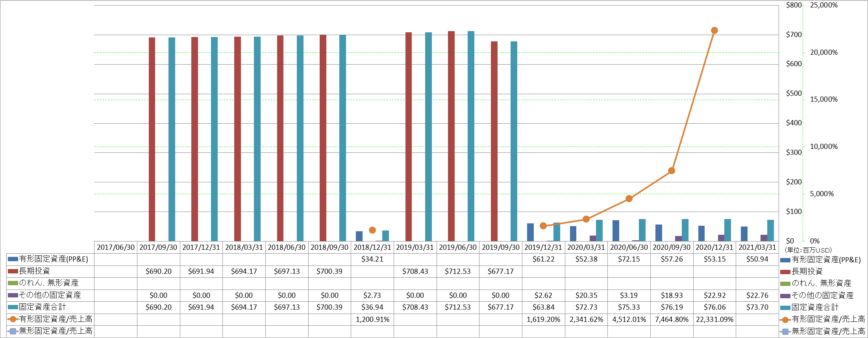This screenshot has width=868, height=338.
Task: Select the orange line data point at 2020/09/30
Action: click(x=672, y=171)
